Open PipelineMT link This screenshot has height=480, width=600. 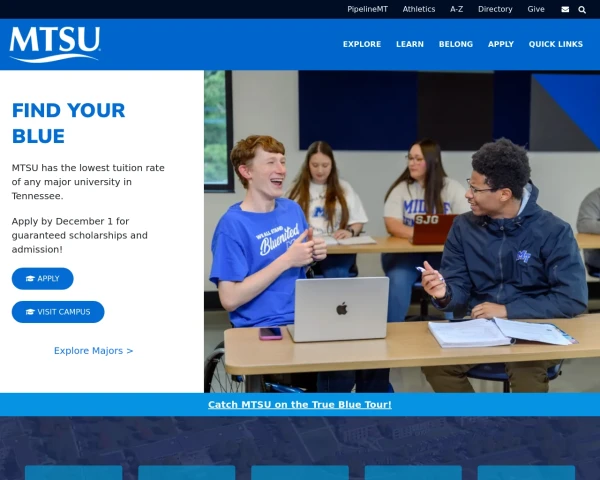(367, 9)
